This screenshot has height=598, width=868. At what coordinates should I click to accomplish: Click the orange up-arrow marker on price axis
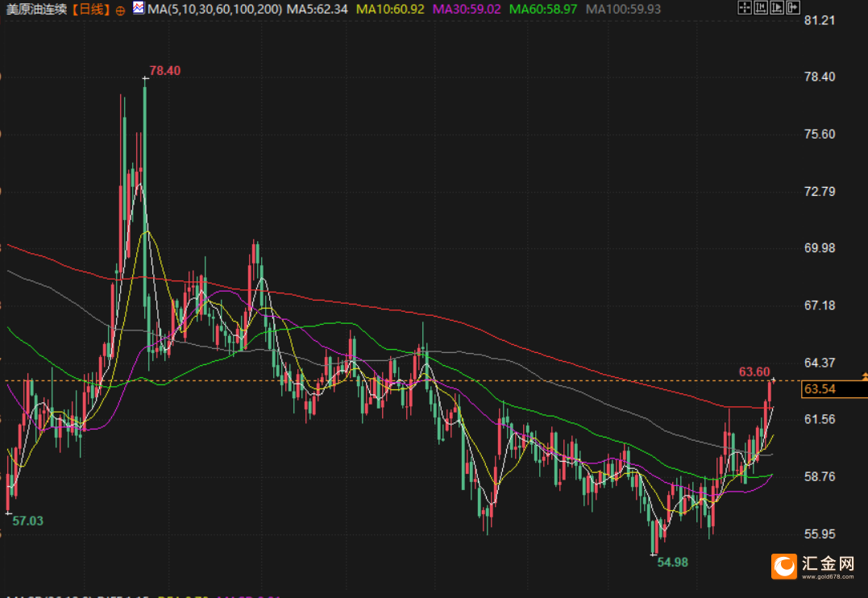point(865,376)
